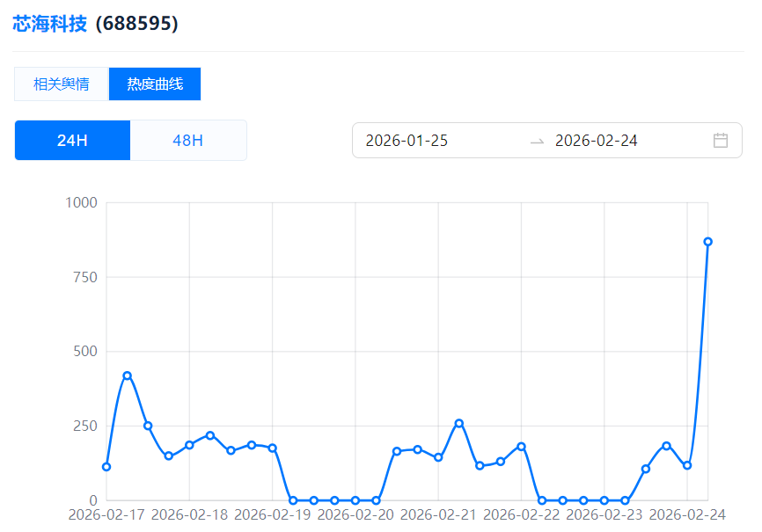
Task: Click the zero-value point on the 2026-02-23 gridline
Action: tap(604, 500)
